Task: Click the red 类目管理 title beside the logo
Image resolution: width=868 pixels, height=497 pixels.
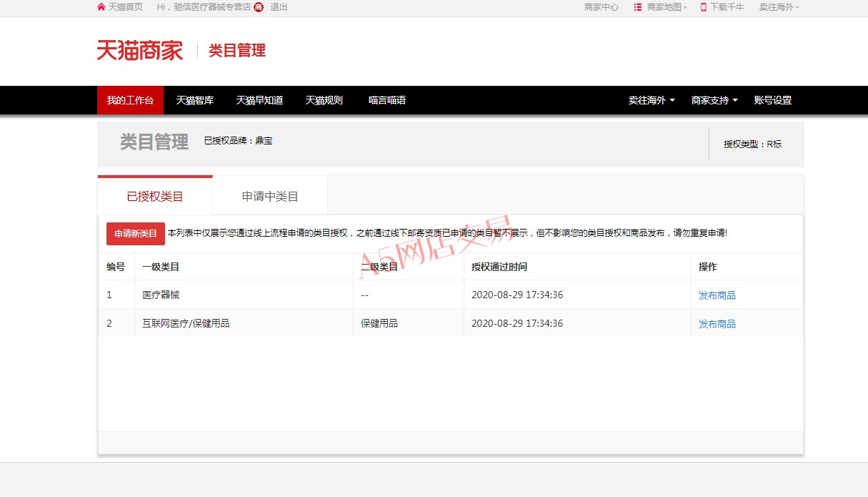Action: [237, 51]
